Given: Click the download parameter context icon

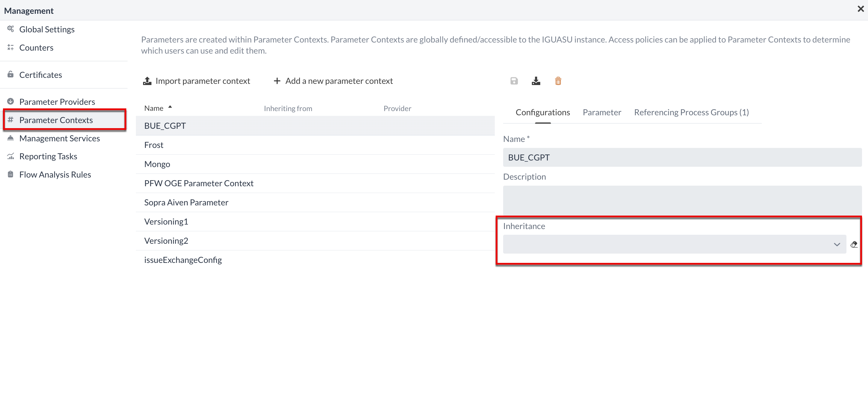Looking at the screenshot, I should click(536, 81).
